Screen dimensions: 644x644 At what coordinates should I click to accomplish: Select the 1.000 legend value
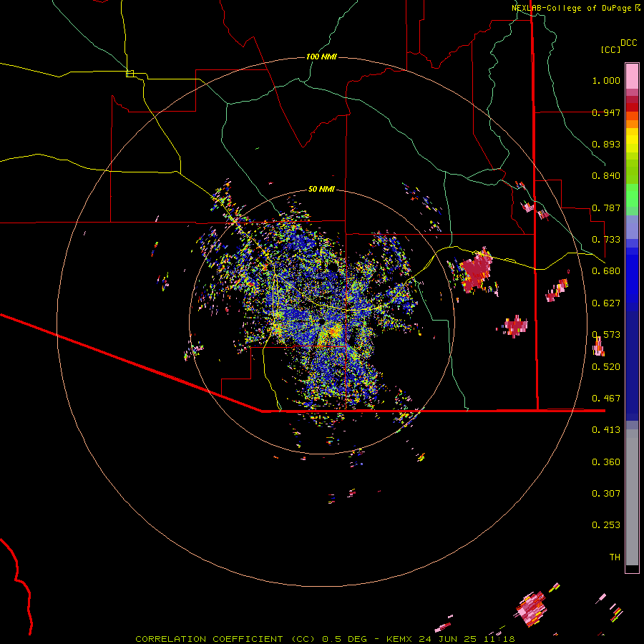tap(606, 80)
